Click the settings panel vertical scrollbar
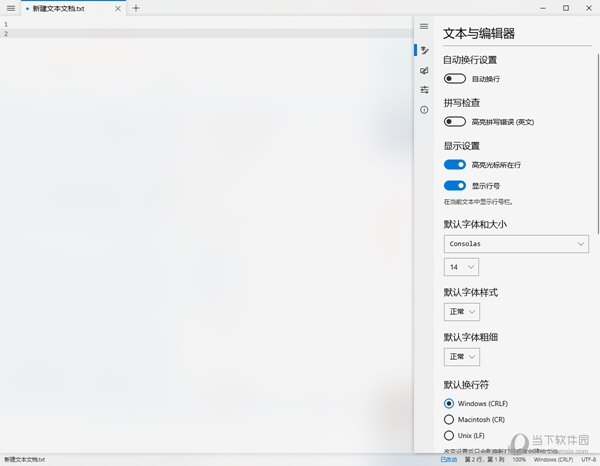Image resolution: width=600 pixels, height=466 pixels. pos(598,143)
